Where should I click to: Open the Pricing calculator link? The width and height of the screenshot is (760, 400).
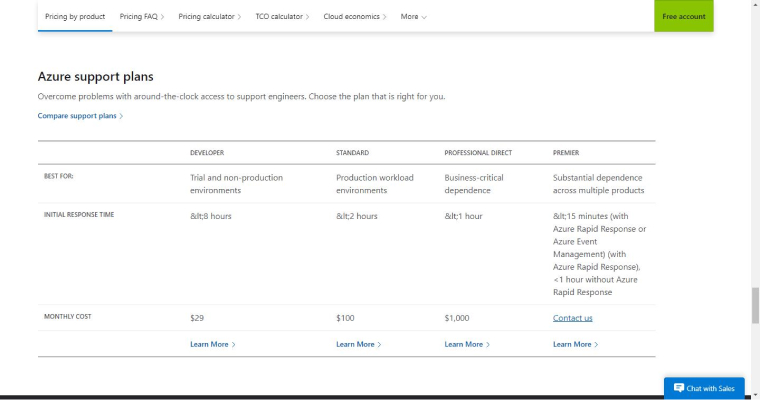(x=209, y=16)
